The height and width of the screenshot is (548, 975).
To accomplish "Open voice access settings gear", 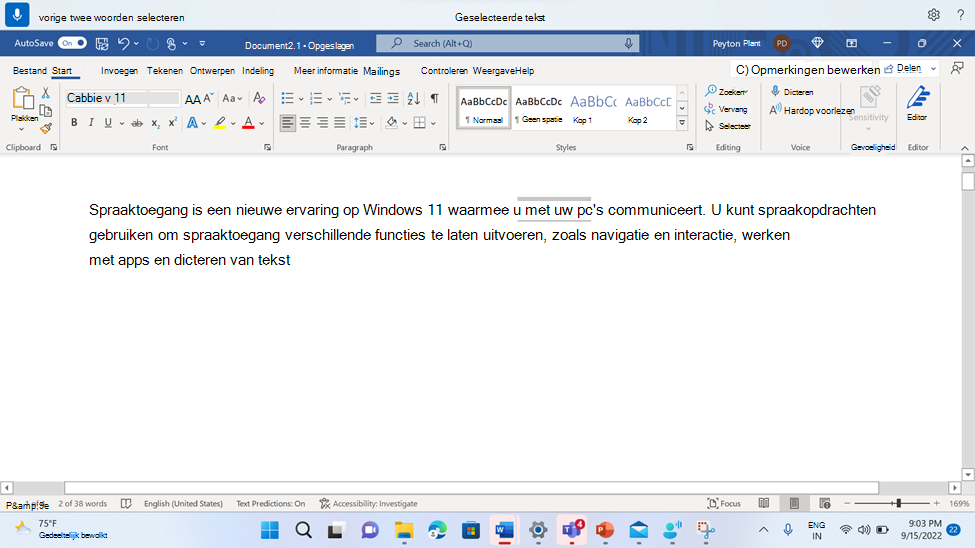I will point(933,15).
